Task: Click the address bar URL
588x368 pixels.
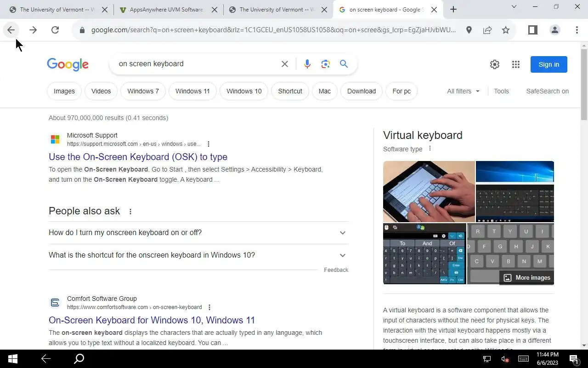Action: pos(273,30)
